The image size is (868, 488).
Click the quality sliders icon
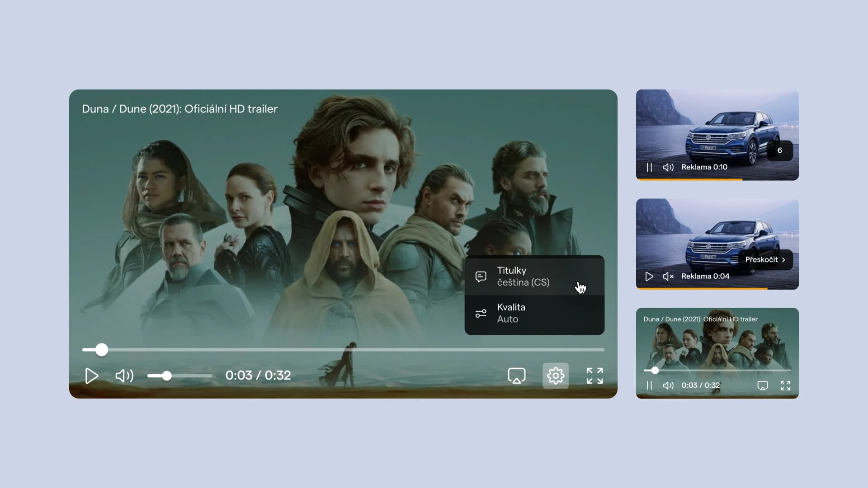pyautogui.click(x=481, y=313)
